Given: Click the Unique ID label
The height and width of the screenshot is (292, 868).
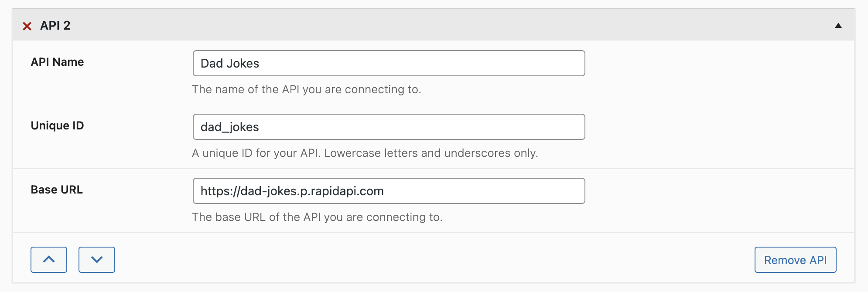Looking at the screenshot, I should [57, 126].
